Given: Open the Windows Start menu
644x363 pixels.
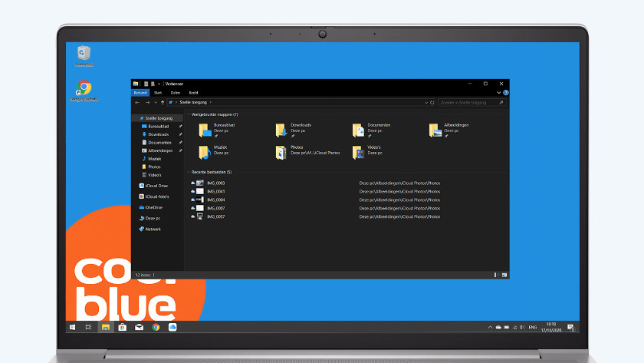Looking at the screenshot, I should tap(72, 327).
